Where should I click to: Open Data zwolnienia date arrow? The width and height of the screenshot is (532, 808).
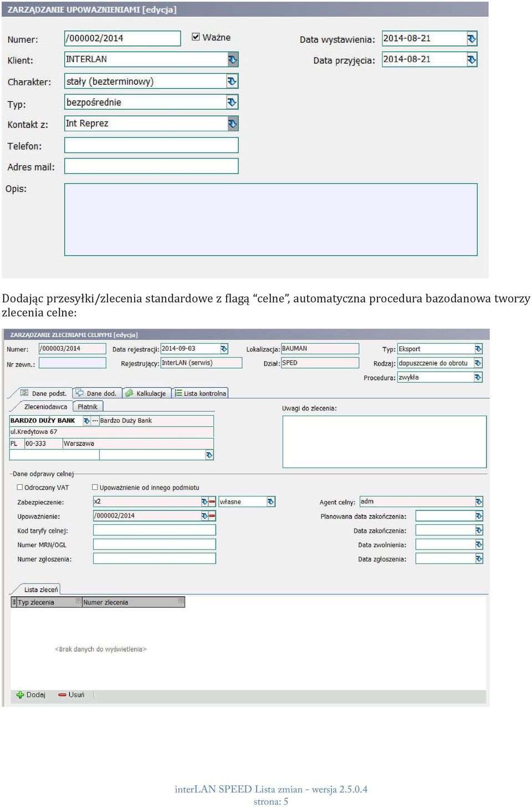click(x=479, y=545)
